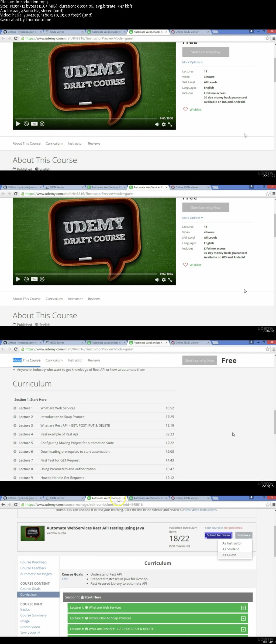Click the external-link icon next to Test Video
276x644 pixels.
click(38, 633)
